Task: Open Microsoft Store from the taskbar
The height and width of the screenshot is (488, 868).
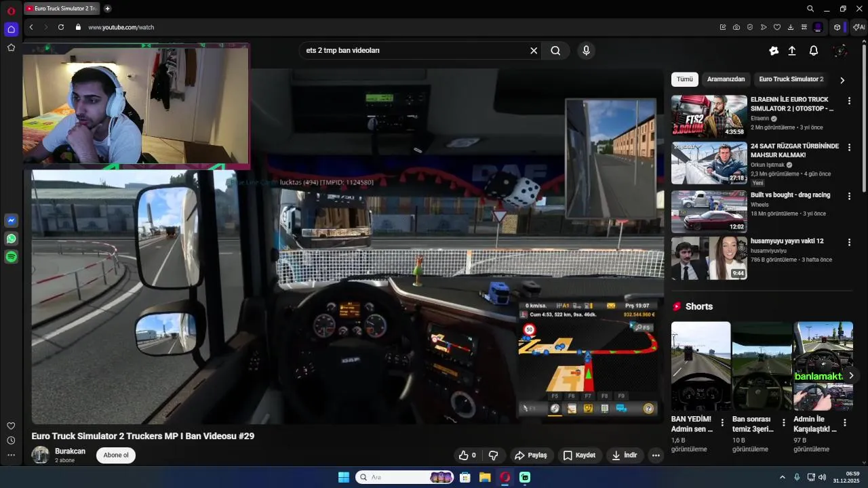Action: point(465,477)
